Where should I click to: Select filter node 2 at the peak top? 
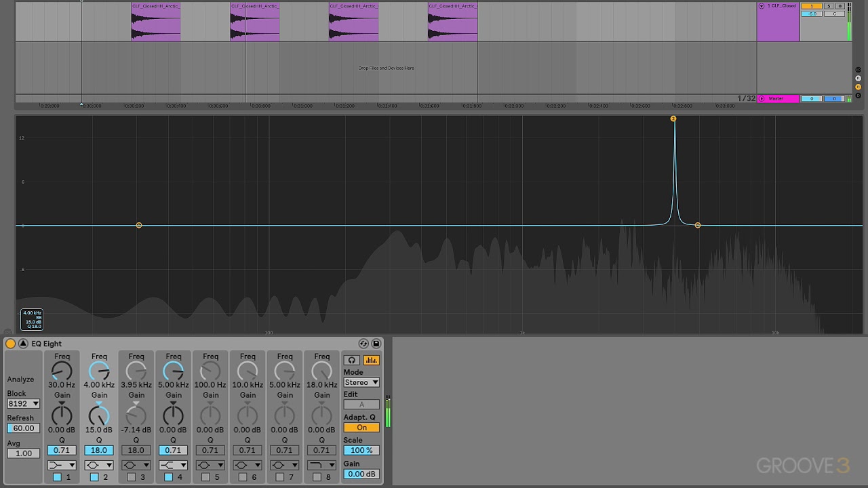click(x=673, y=119)
